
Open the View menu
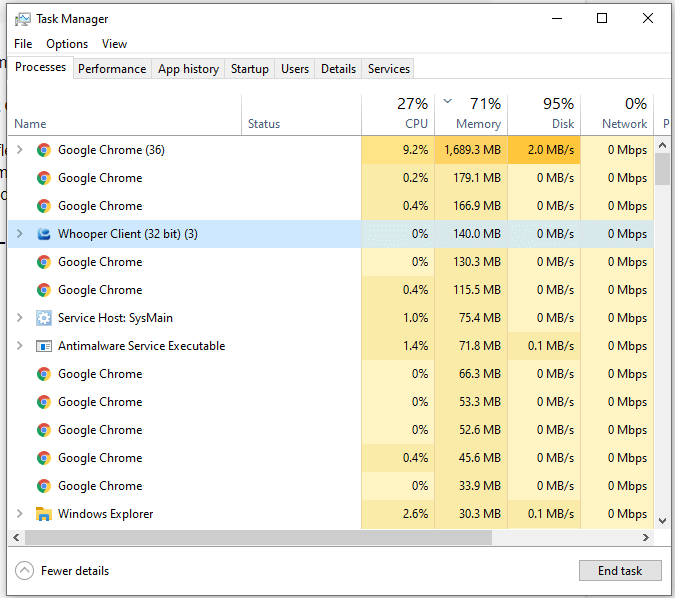pos(114,44)
